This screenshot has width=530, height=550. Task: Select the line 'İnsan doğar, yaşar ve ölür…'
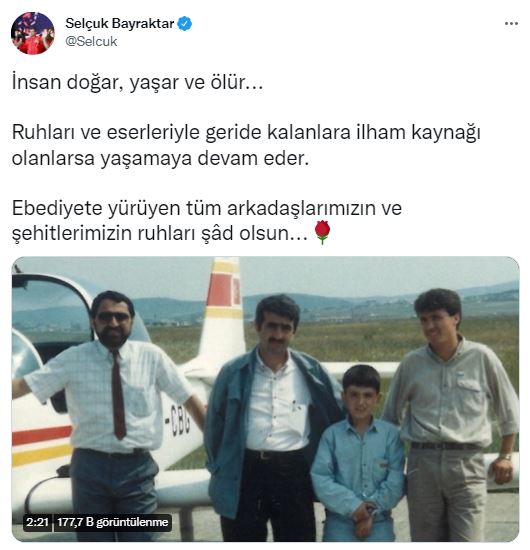click(137, 83)
